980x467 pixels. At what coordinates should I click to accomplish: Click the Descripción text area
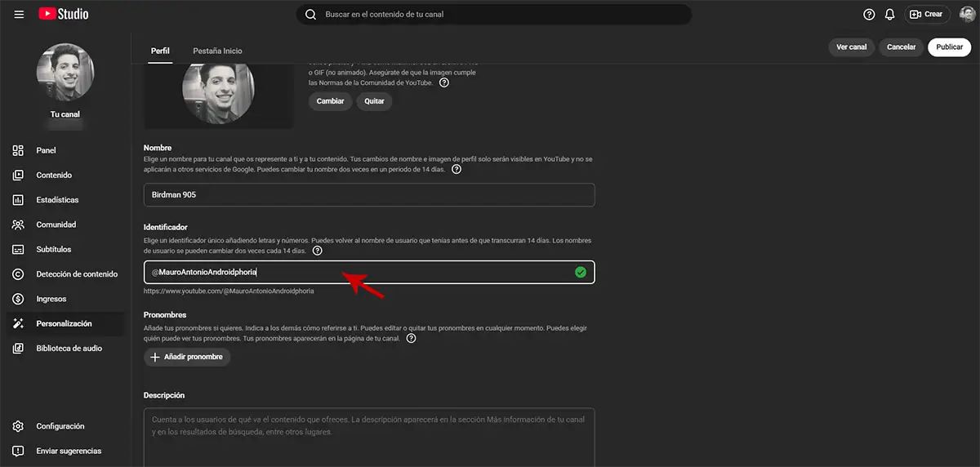pos(369,437)
